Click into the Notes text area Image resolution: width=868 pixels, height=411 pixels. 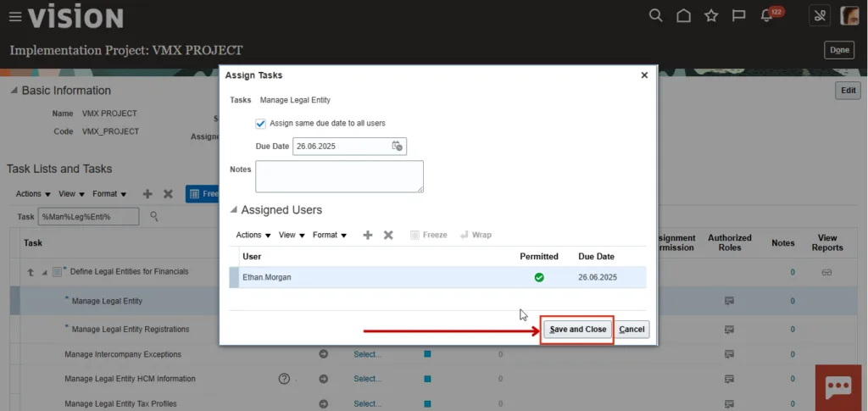pyautogui.click(x=339, y=176)
